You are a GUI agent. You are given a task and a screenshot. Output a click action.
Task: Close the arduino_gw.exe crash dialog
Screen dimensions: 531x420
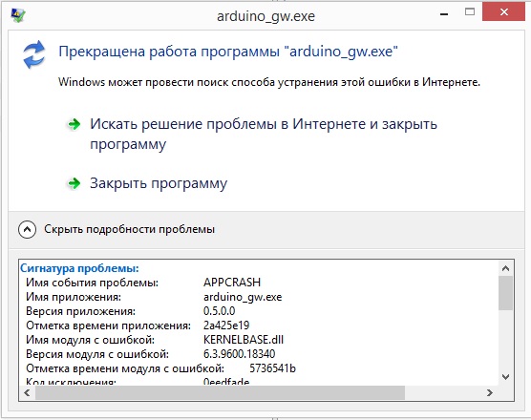(503, 12)
